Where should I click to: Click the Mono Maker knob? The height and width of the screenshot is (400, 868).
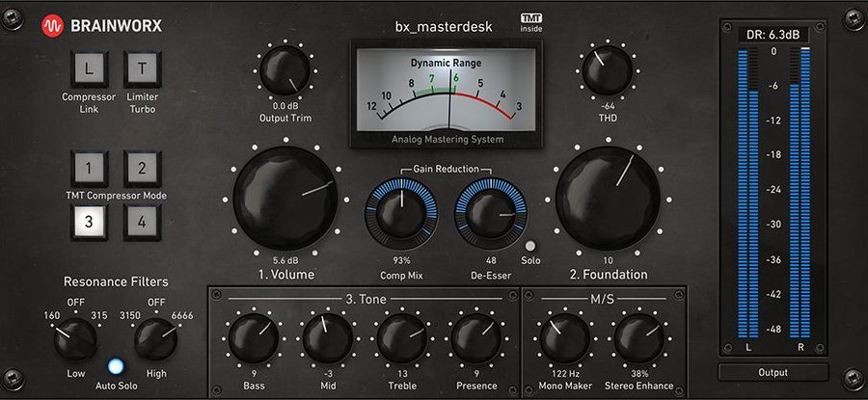tap(564, 338)
